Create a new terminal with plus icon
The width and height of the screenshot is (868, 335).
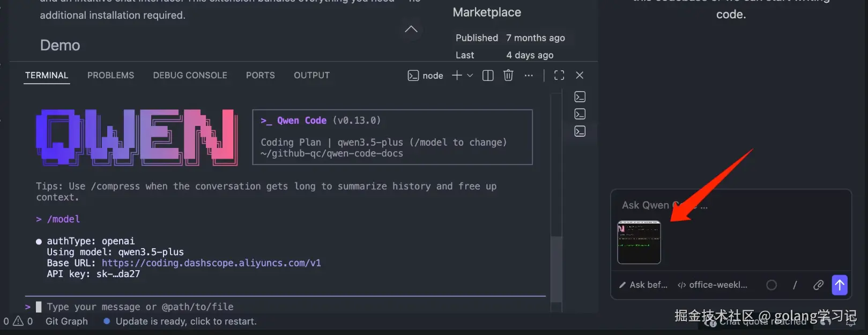click(457, 76)
